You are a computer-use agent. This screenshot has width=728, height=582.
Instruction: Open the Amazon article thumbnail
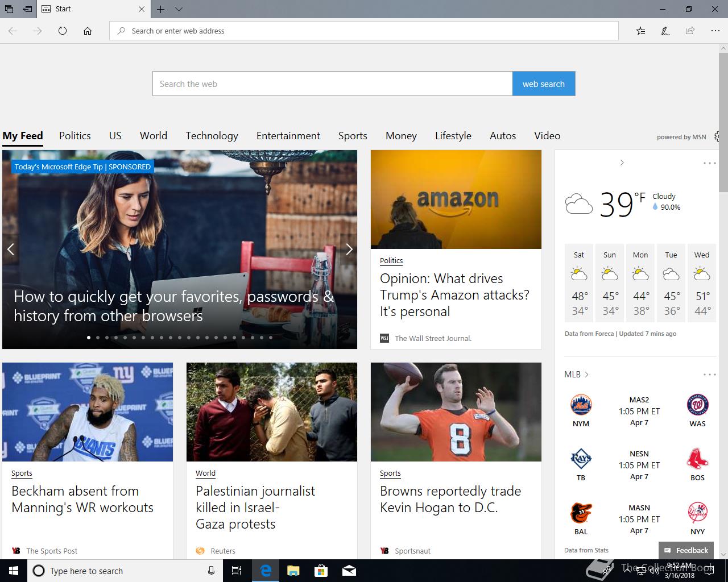456,199
